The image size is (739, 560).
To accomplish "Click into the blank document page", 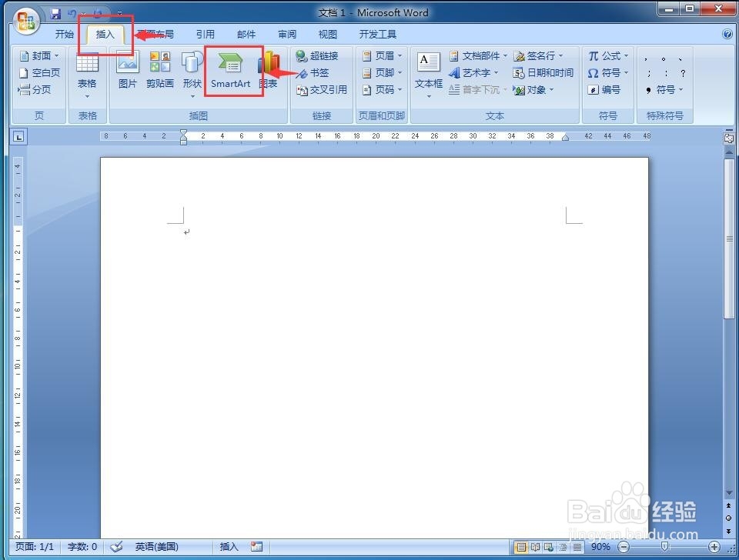I will pos(374,347).
